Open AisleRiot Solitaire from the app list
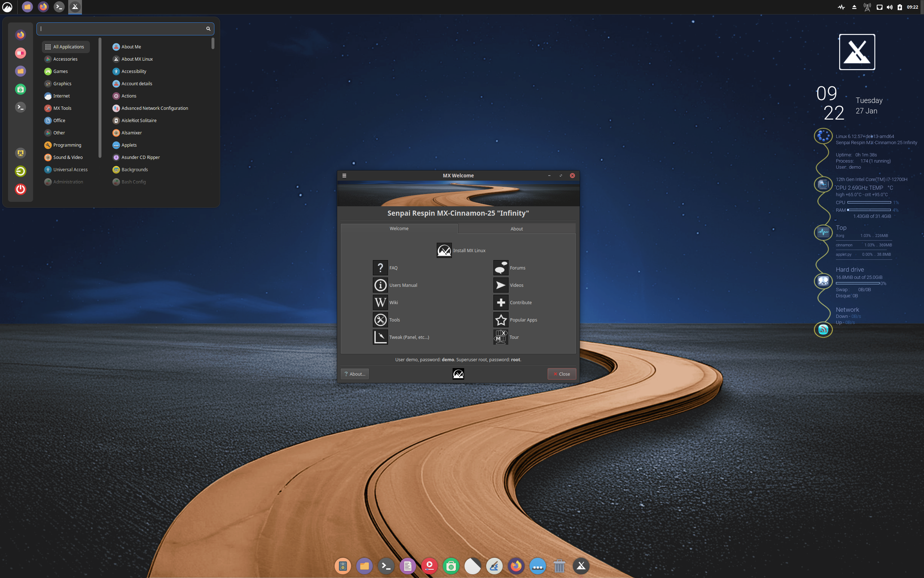This screenshot has height=578, width=924. pos(134,120)
